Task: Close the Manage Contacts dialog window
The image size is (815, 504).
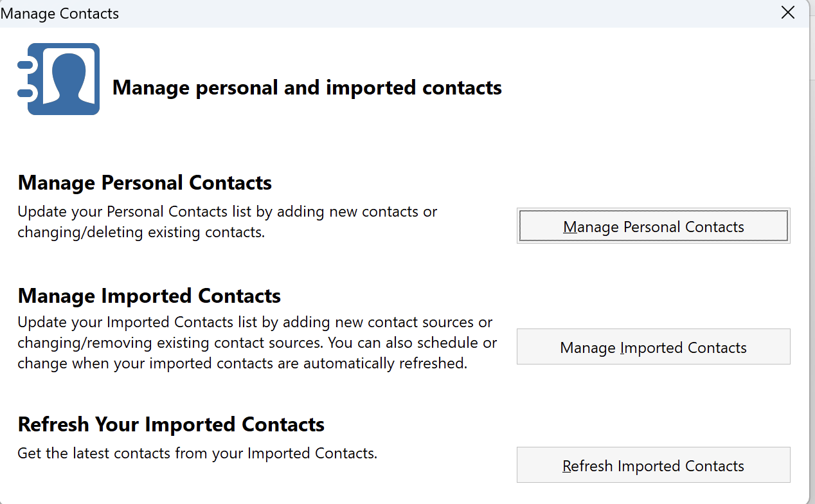Action: click(x=788, y=13)
